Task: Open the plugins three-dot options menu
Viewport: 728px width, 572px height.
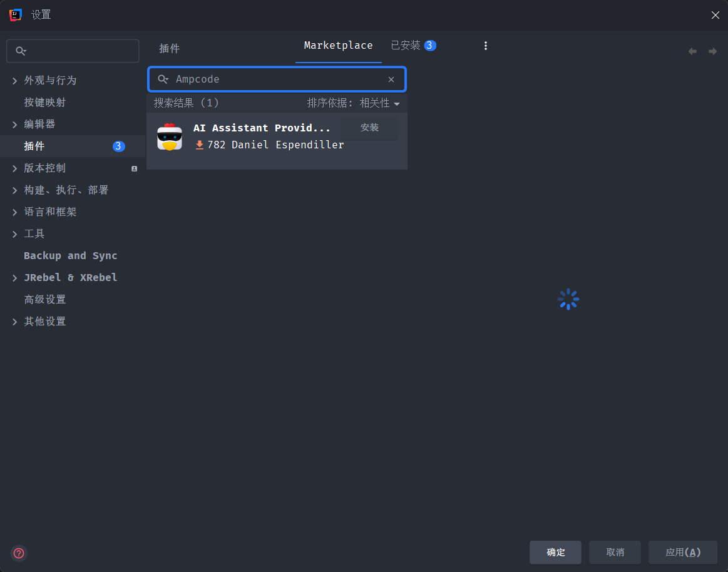Action: point(486,46)
